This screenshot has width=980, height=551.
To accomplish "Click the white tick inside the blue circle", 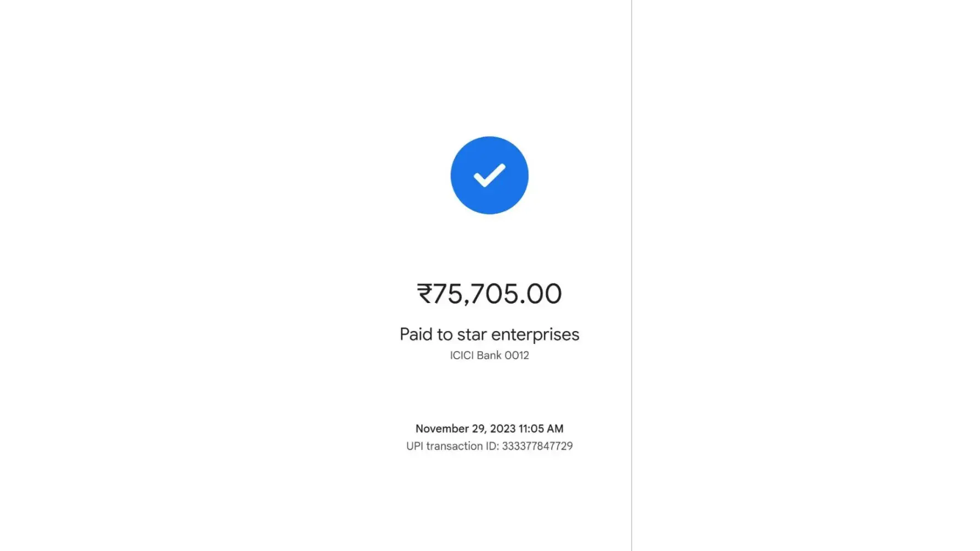I will pyautogui.click(x=489, y=175).
